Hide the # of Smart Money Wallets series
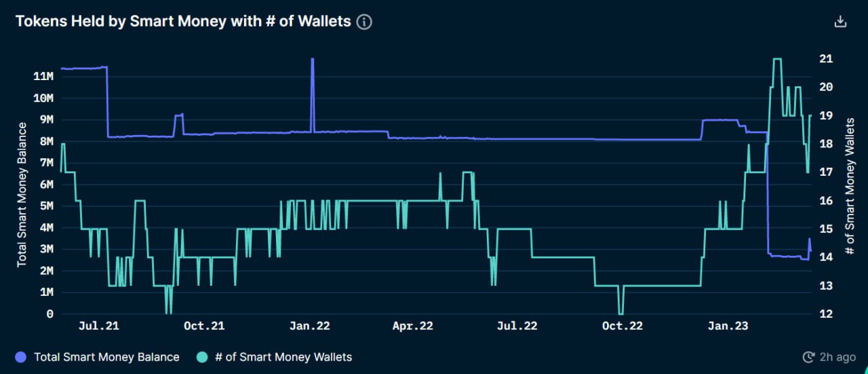 point(283,357)
